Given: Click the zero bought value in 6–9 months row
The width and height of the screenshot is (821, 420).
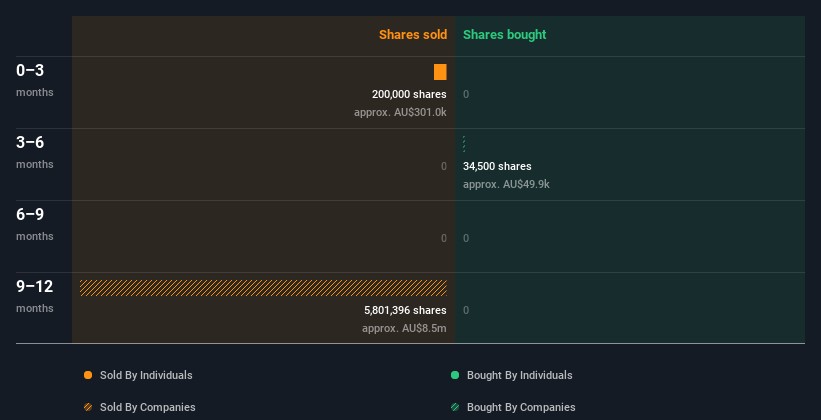Looking at the screenshot, I should (x=466, y=238).
